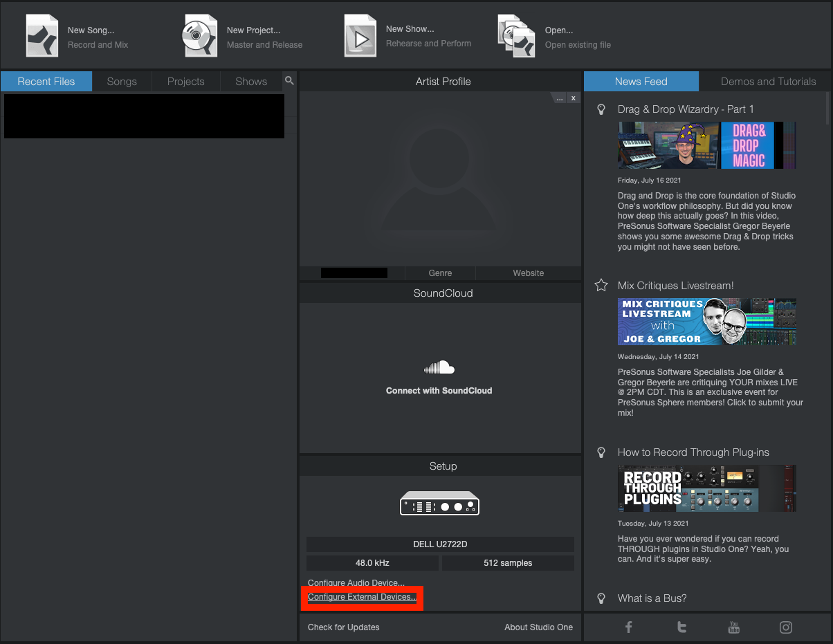Switch to the Songs tab
Screen dimensions: 833x644
click(122, 82)
